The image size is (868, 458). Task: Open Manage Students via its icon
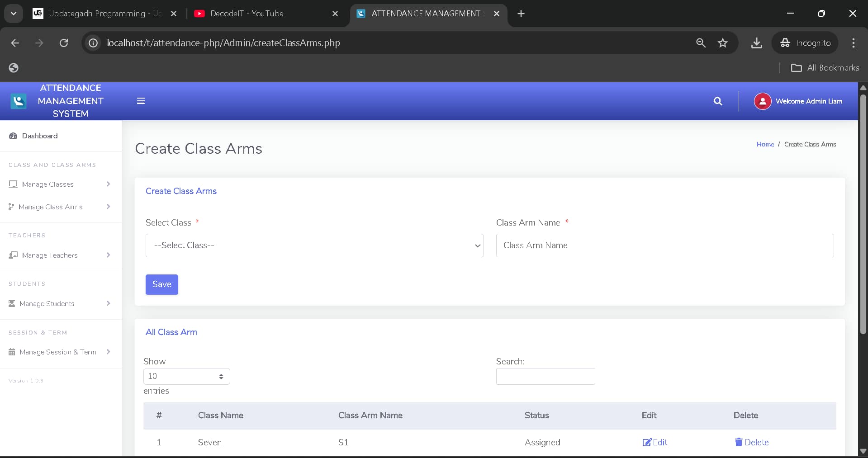13,303
